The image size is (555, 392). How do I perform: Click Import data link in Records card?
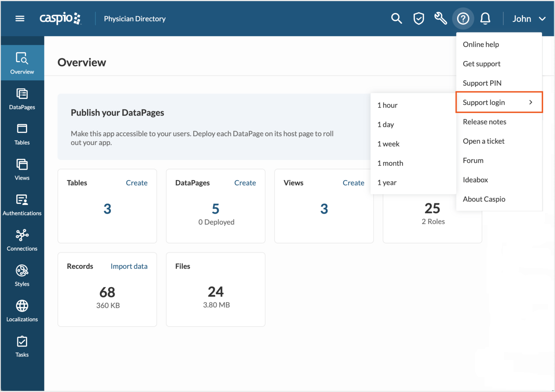coord(129,266)
